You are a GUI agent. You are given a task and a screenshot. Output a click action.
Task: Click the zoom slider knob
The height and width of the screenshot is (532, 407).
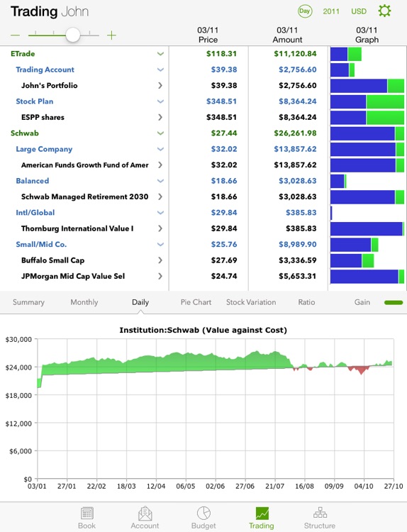click(72, 35)
